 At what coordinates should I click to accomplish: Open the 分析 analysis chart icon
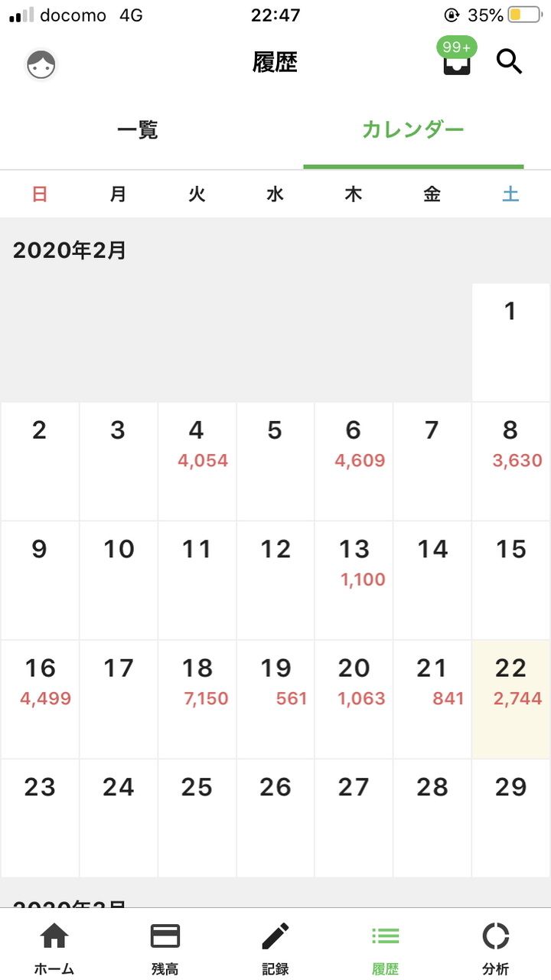click(495, 937)
